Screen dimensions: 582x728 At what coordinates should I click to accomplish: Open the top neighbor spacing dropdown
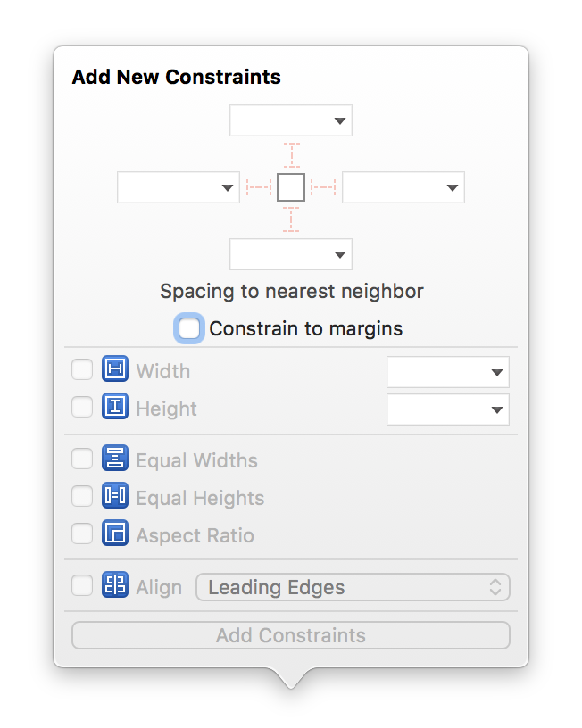[290, 120]
